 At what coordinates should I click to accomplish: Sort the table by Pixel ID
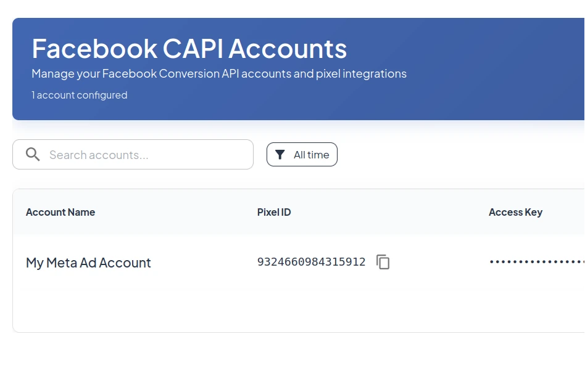coord(274,212)
